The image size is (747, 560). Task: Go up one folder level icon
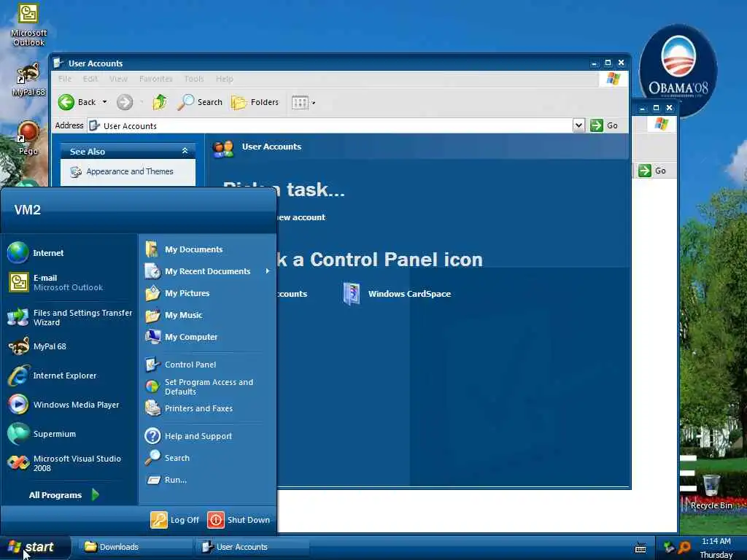point(160,102)
